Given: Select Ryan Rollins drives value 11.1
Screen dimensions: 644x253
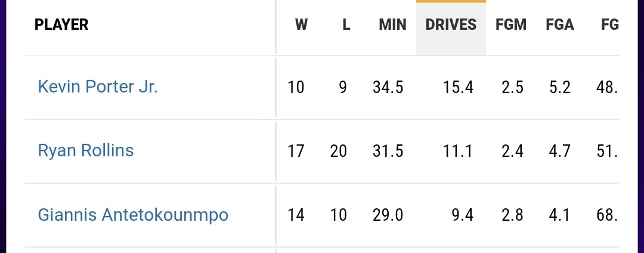Looking at the screenshot, I should (x=458, y=151).
